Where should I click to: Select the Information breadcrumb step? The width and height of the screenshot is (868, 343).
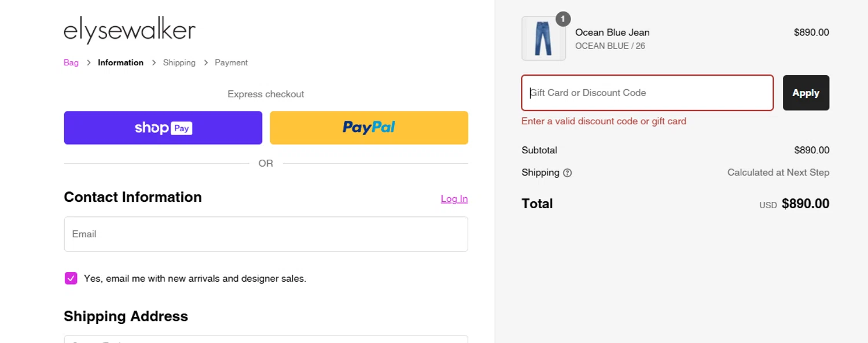point(120,62)
